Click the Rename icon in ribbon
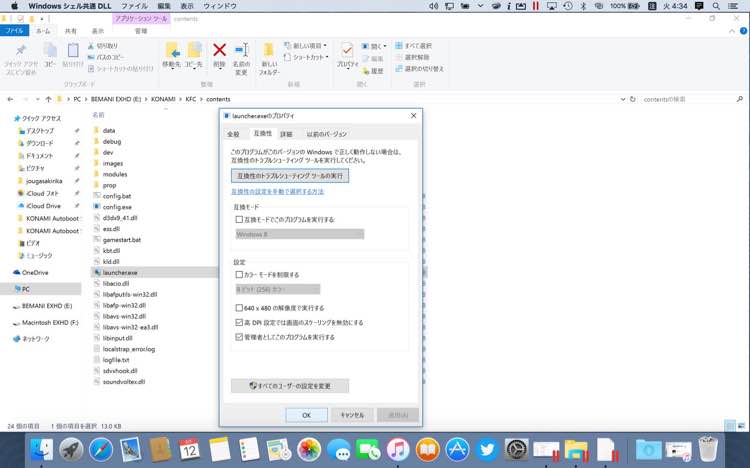Image resolution: width=750 pixels, height=468 pixels. tap(242, 50)
